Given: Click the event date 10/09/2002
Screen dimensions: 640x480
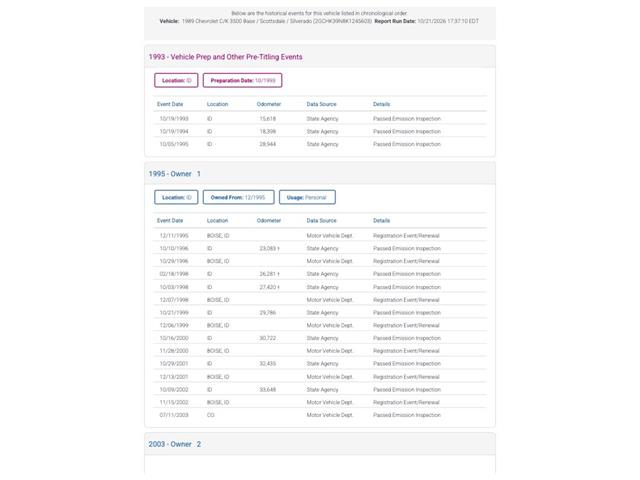Looking at the screenshot, I should click(174, 389).
